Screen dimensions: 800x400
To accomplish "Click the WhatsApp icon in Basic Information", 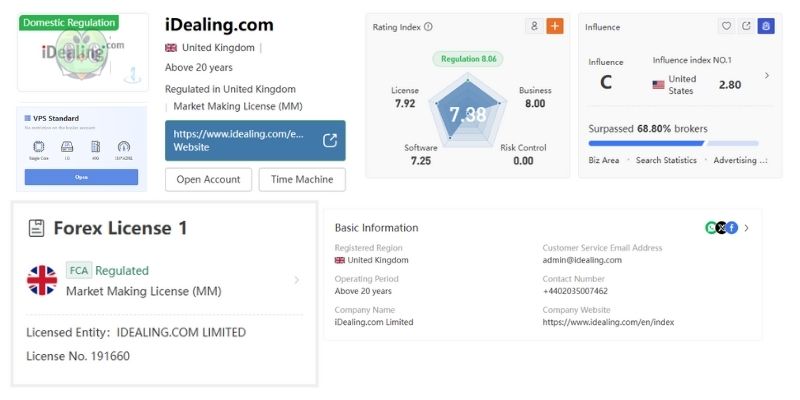I will pos(711,228).
